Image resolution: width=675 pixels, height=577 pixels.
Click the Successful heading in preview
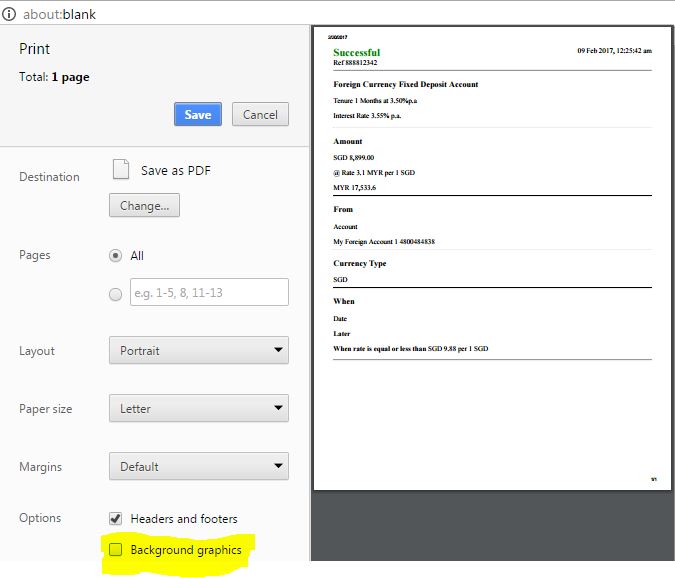click(356, 53)
